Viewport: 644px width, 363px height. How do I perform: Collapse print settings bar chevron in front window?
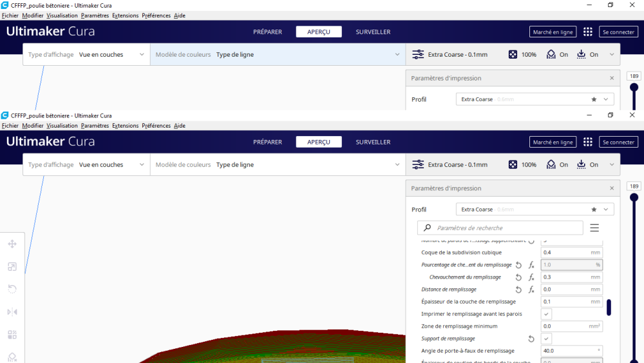[x=612, y=164]
